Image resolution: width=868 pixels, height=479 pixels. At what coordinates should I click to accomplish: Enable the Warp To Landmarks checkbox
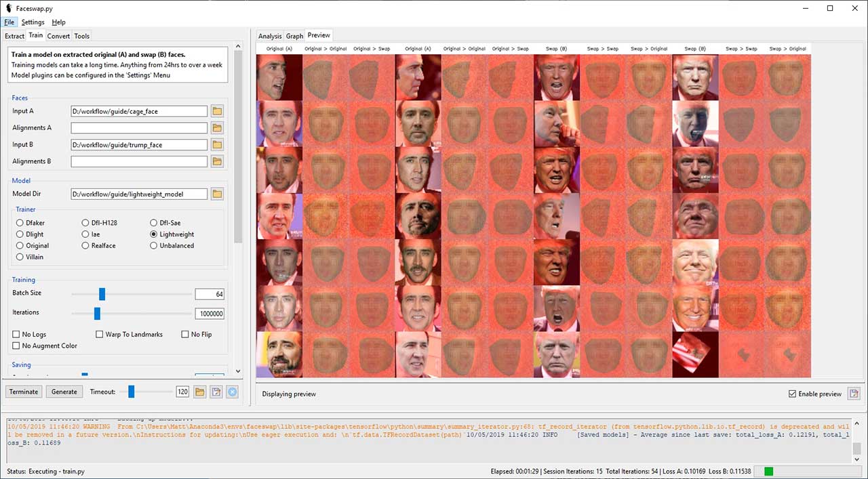pyautogui.click(x=100, y=335)
